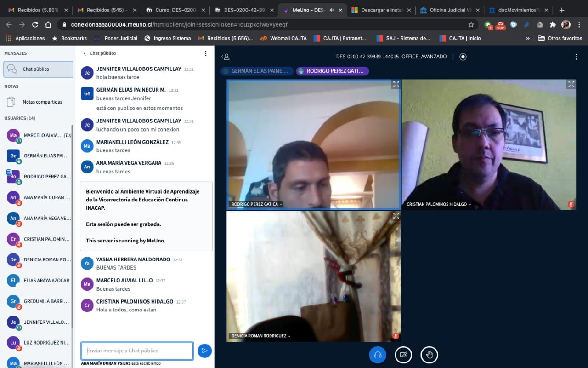The height and width of the screenshot is (368, 588).
Task: Fullscreen Rodrigo Perez Gatica's video
Action: click(396, 84)
